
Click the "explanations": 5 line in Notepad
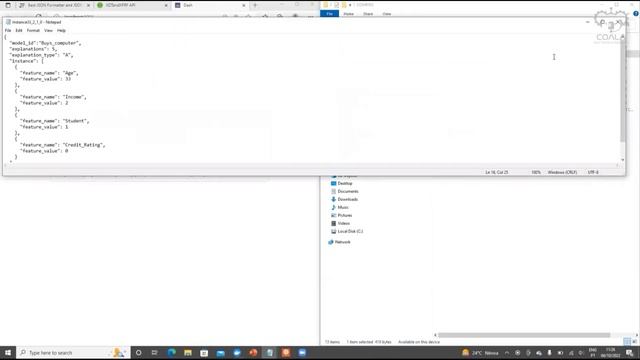point(33,49)
